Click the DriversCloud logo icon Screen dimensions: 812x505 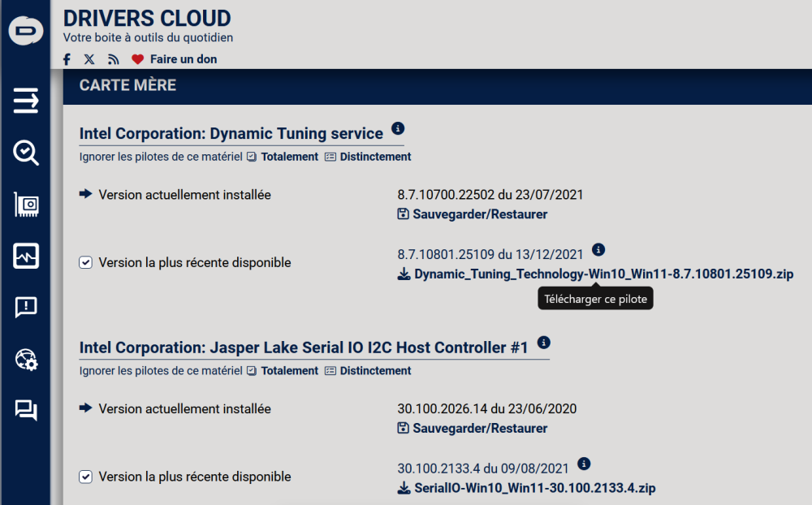point(26,31)
